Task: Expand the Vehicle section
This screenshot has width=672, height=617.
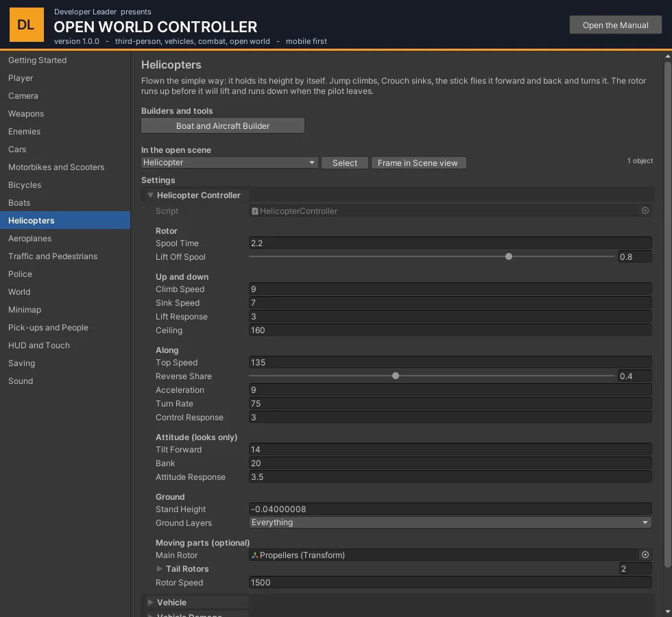Action: point(150,602)
